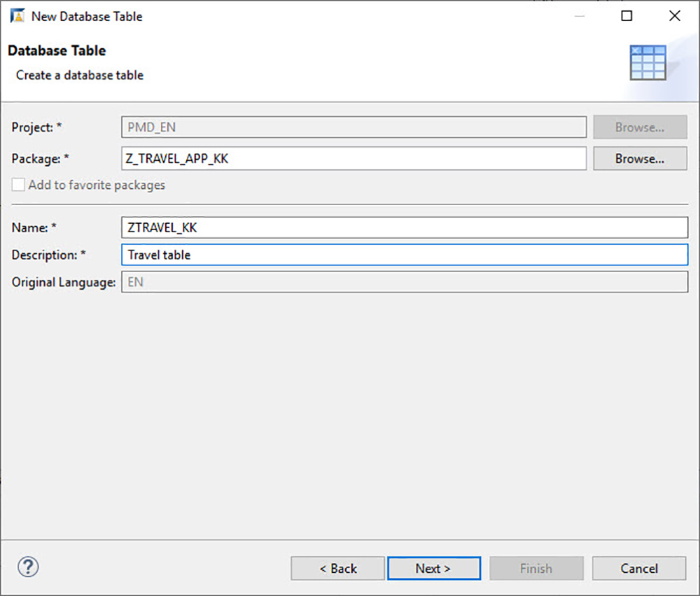Click the Name field containing ZTRAVEL_KK
This screenshot has height=596, width=700.
(350, 227)
